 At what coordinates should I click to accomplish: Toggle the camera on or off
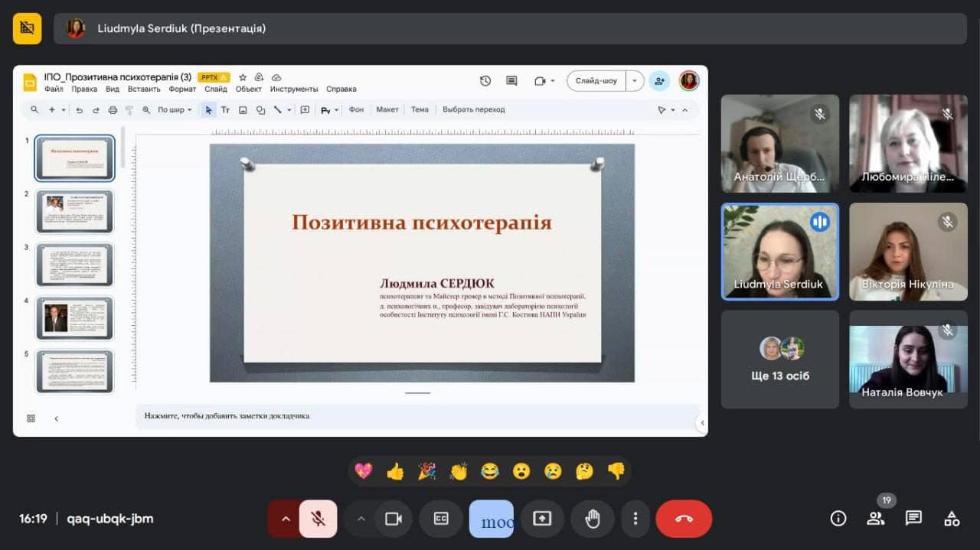pyautogui.click(x=394, y=519)
